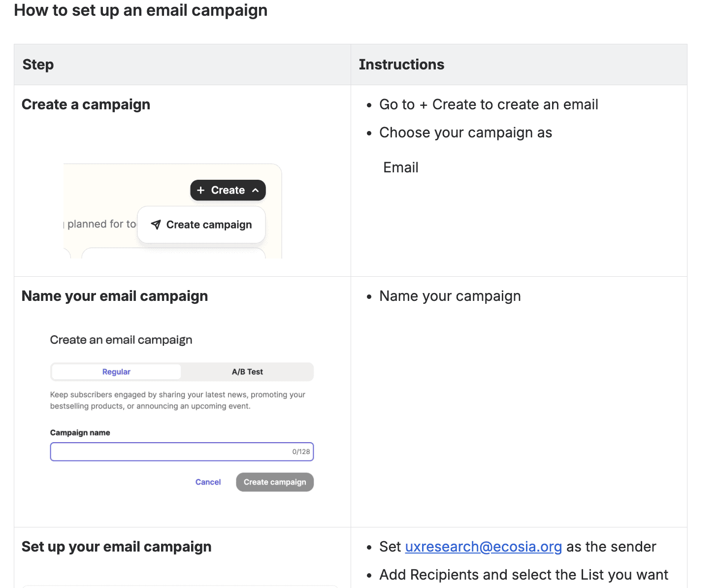Click the "Step" column header
The height and width of the screenshot is (588, 719).
coord(38,65)
